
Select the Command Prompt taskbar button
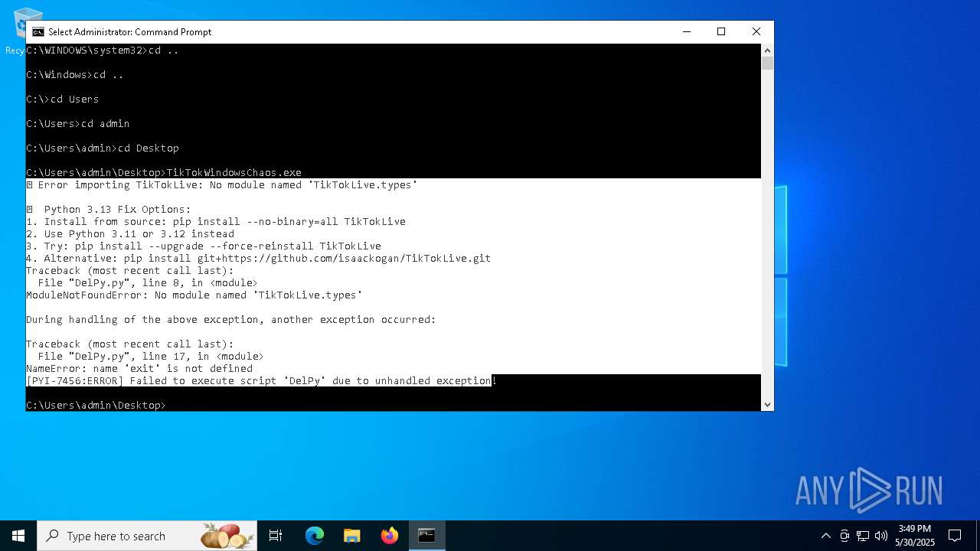427,536
